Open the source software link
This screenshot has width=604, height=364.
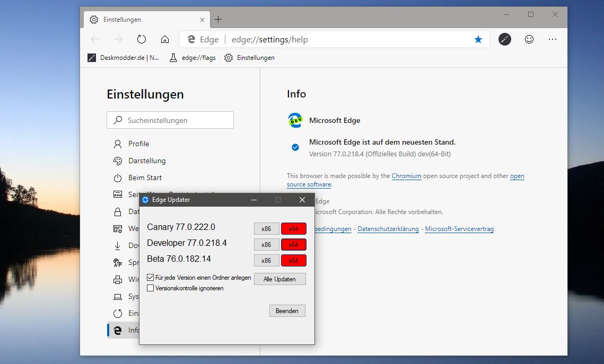[x=309, y=184]
